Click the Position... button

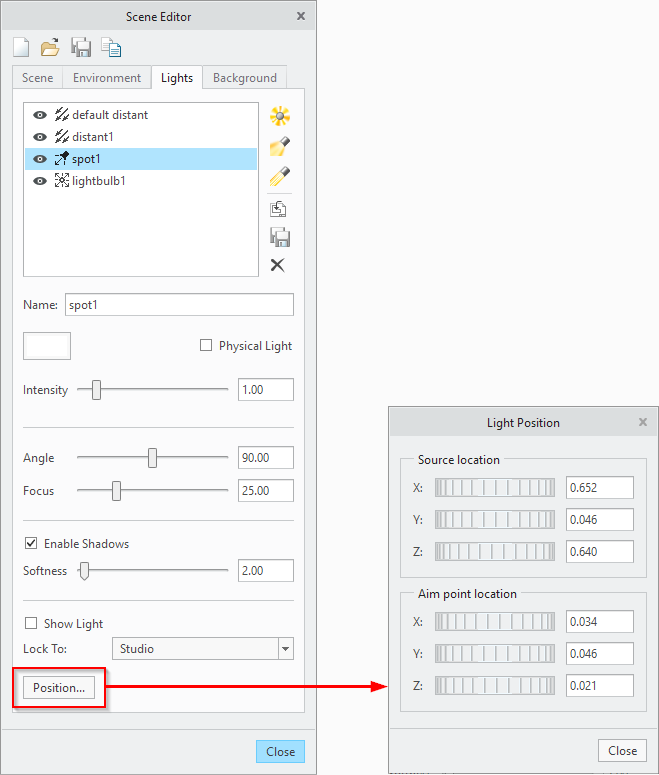coord(59,688)
